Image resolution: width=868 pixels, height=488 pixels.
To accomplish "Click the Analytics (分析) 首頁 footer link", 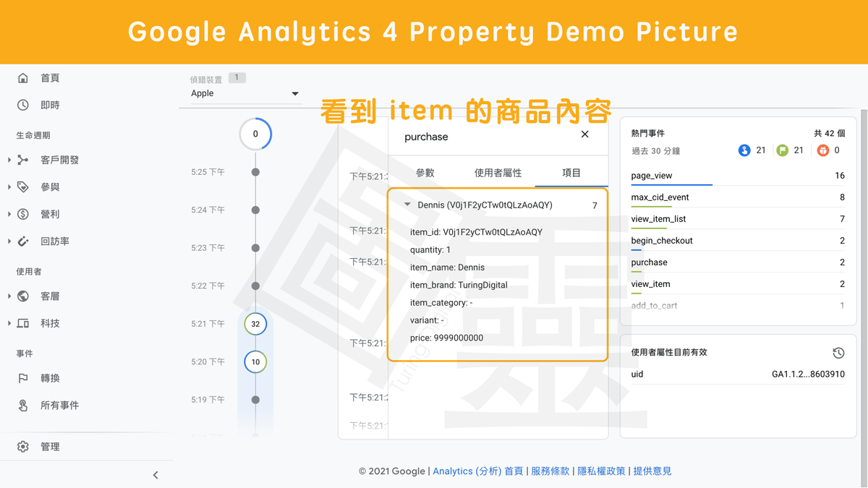I will click(x=477, y=471).
